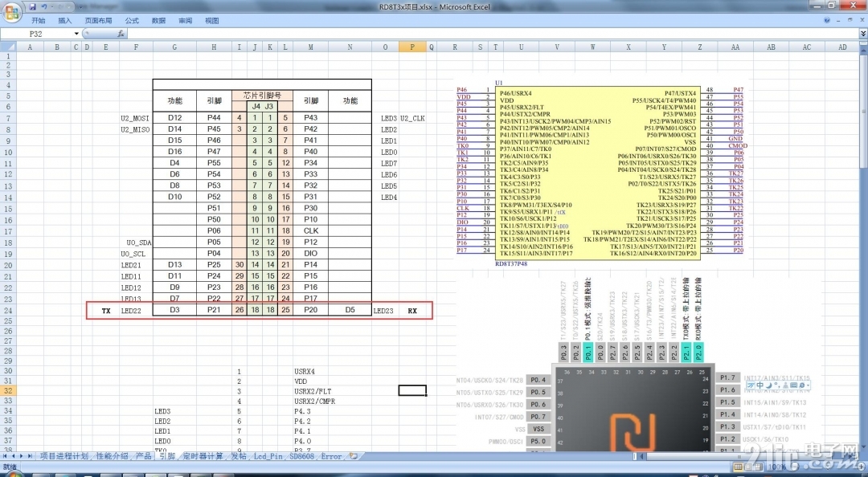Undo last action in Quick Access toolbar
868x477 pixels.
pos(43,6)
